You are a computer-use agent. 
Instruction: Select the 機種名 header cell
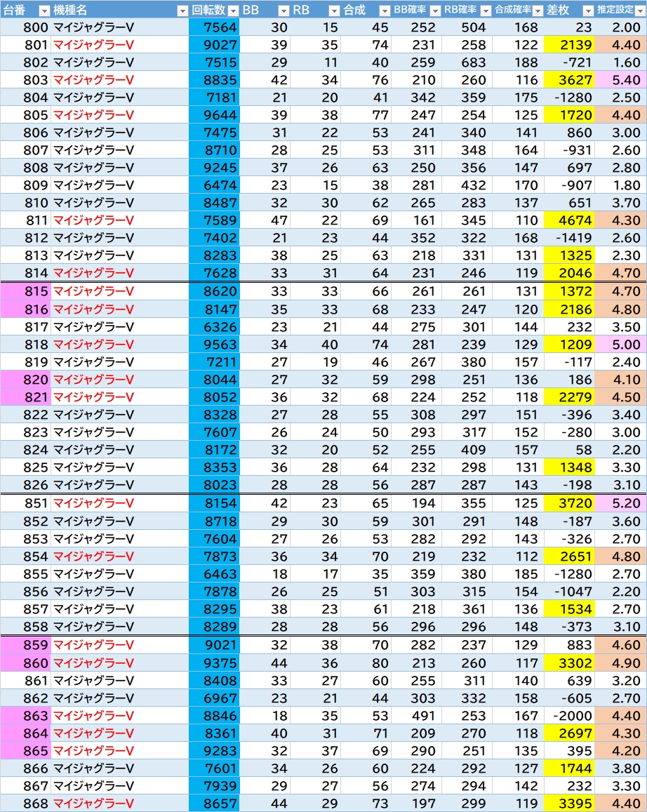click(119, 10)
